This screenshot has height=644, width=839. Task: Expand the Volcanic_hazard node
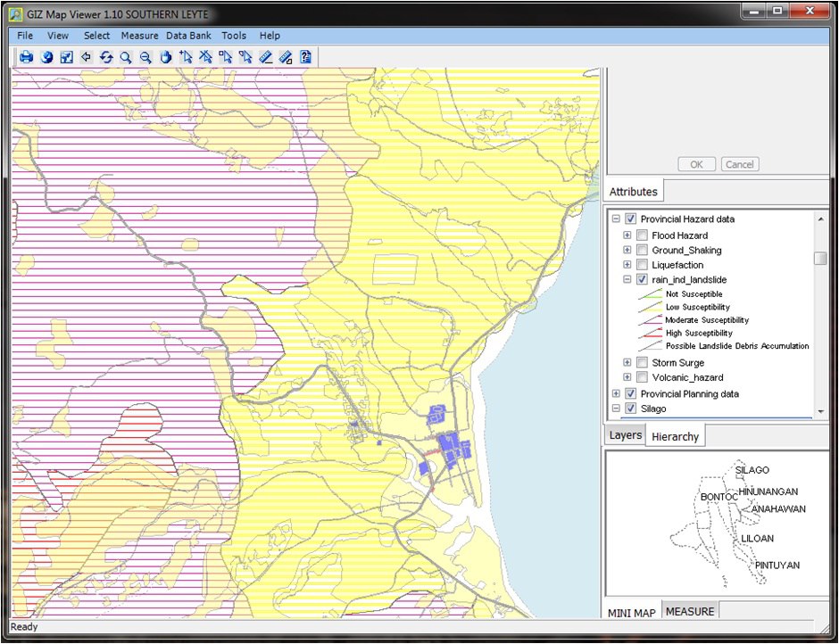point(627,377)
